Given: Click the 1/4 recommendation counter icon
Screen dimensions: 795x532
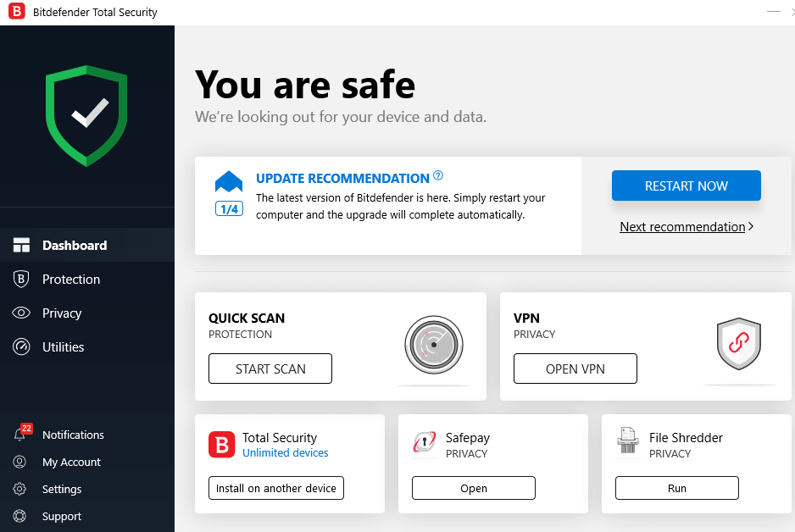Looking at the screenshot, I should 229,208.
